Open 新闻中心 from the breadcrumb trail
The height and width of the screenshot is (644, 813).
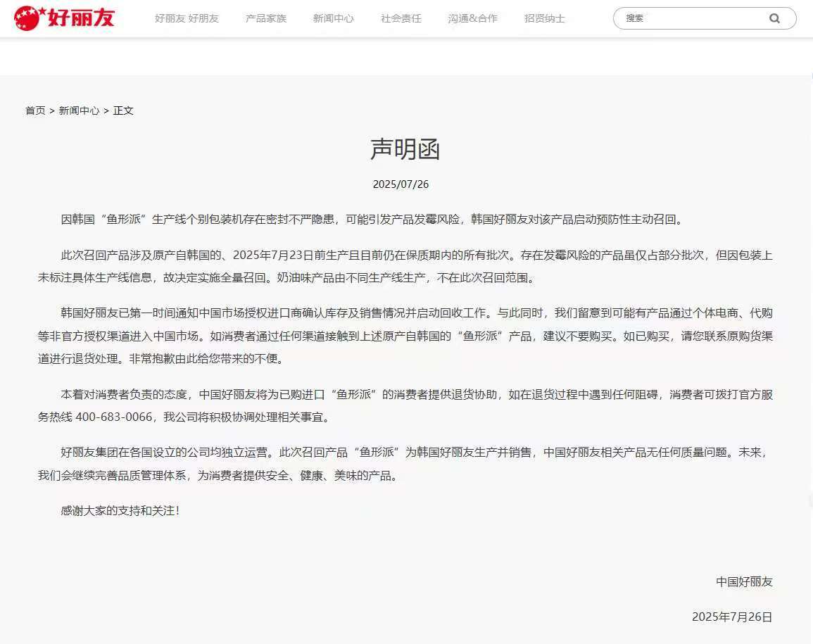80,111
